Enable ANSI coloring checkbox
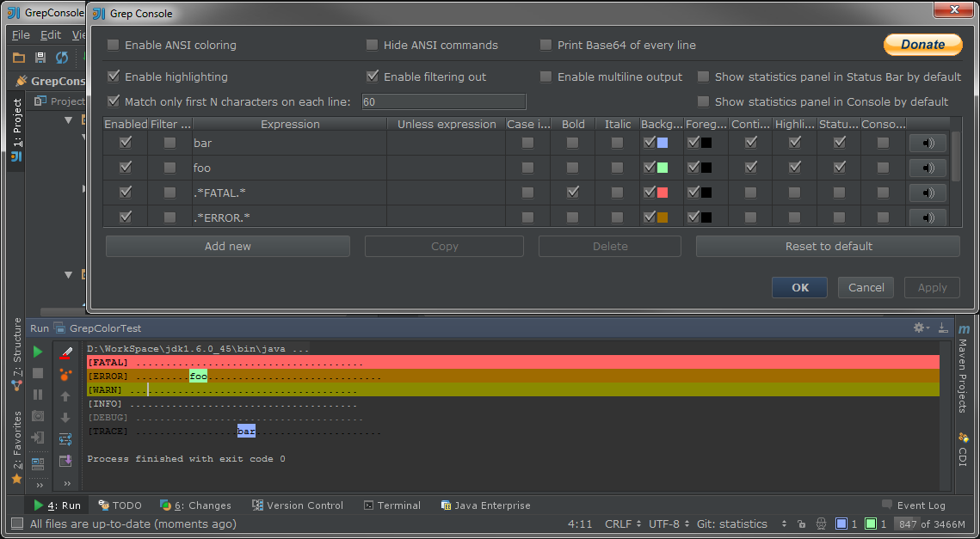 click(113, 45)
